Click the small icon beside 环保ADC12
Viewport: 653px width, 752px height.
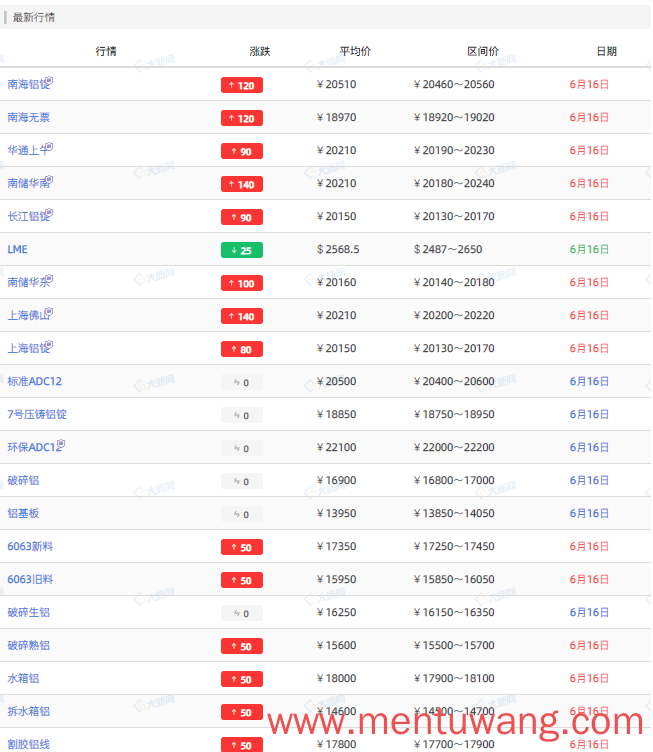(61, 443)
